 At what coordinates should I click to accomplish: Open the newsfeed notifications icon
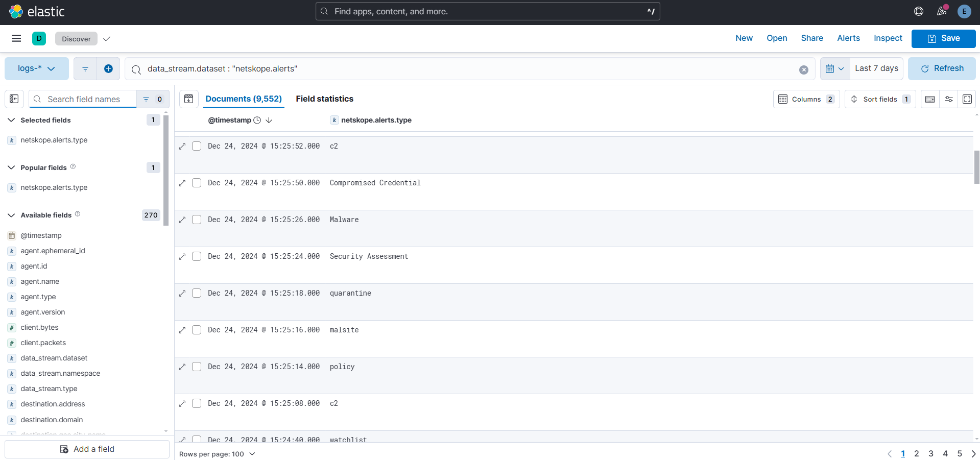[942, 11]
